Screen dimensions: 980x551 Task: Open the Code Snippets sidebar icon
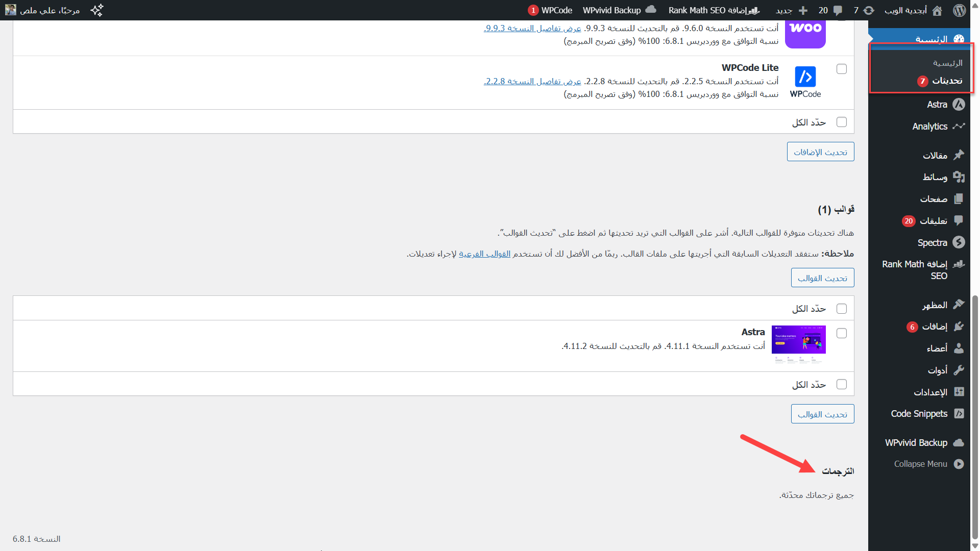pyautogui.click(x=959, y=414)
